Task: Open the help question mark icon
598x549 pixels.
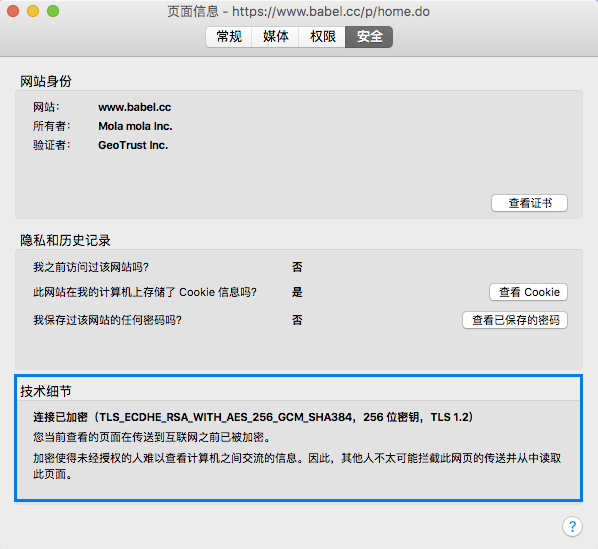Action: coord(572,527)
